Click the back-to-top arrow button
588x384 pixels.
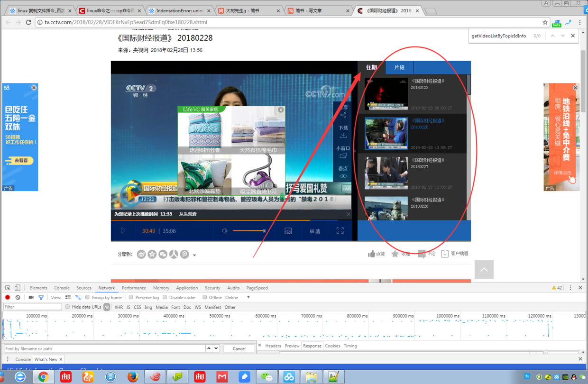tap(484, 269)
